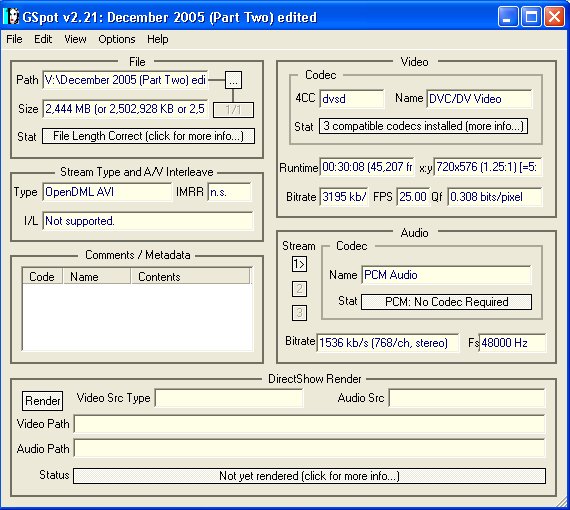The width and height of the screenshot is (570, 510).
Task: Select audio stream 1 button
Action: coord(299,264)
